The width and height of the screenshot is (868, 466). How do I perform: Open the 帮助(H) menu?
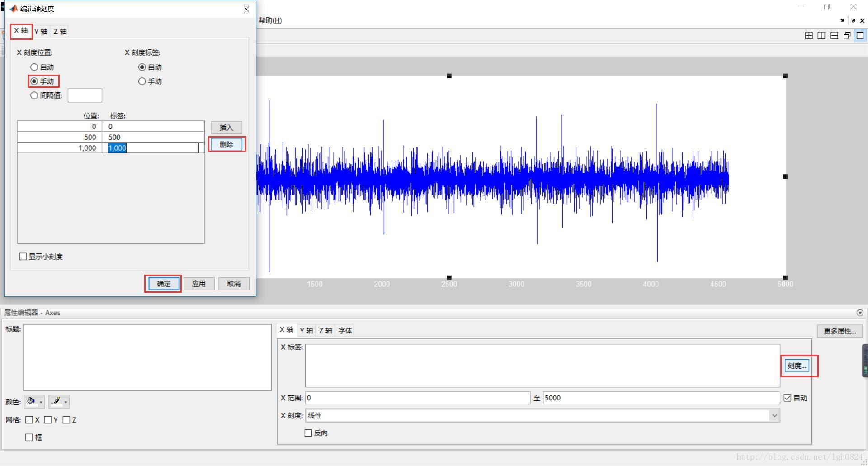[270, 20]
